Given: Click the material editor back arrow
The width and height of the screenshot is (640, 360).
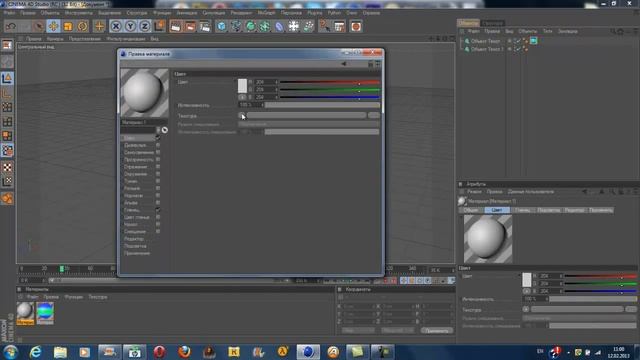Looking at the screenshot, I should coord(344,64).
